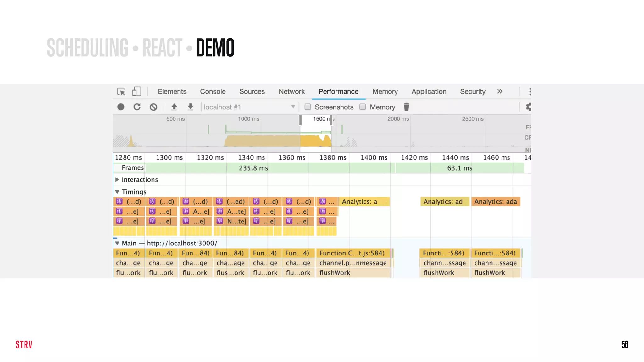Load a profile with the upload arrow

(174, 107)
